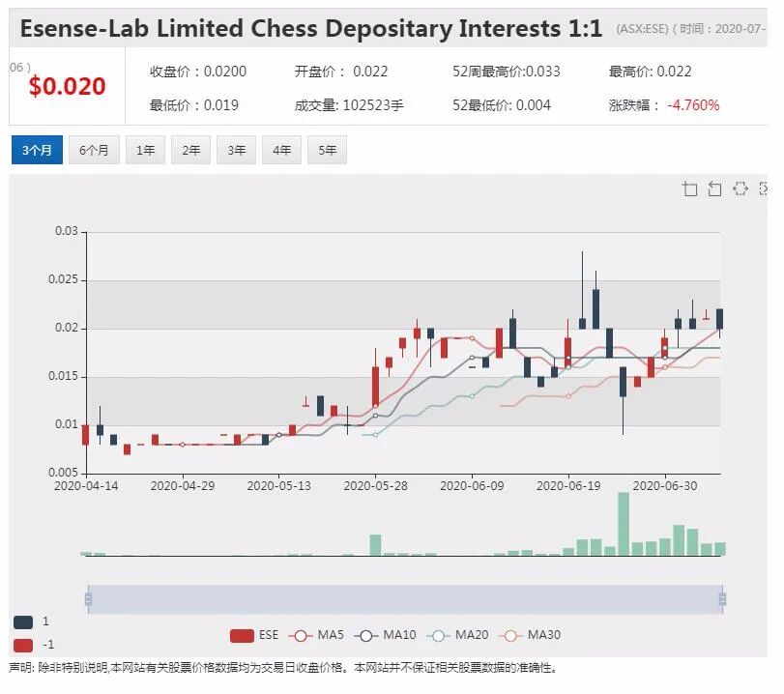The width and height of the screenshot is (784, 694).
Task: Click the 2020-04-29 axis date label
Action: tap(183, 486)
